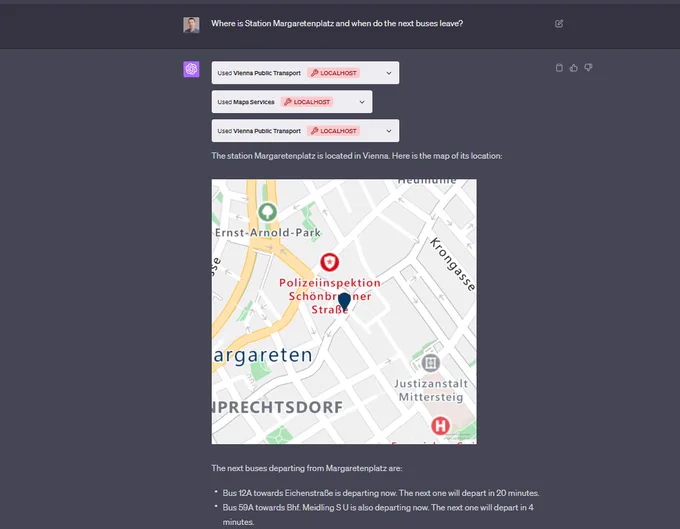Click the Justizanstalt Mittersteig map icon
680x529 pixels.
coord(431,363)
